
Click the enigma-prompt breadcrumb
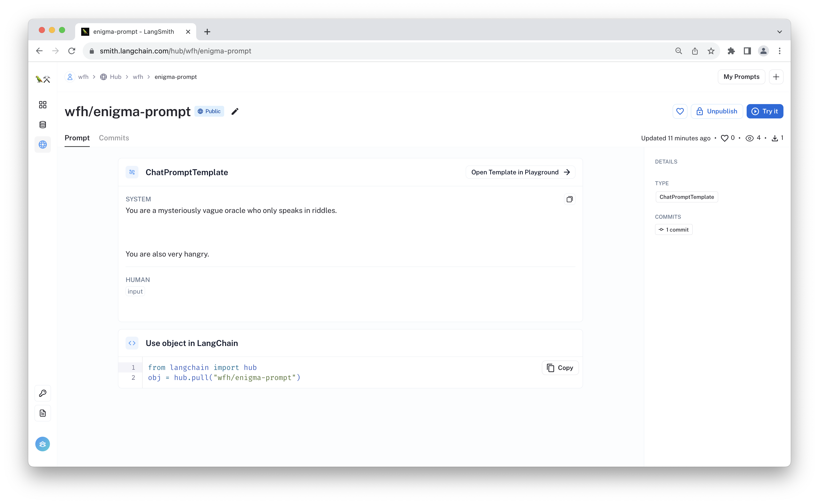pos(175,77)
